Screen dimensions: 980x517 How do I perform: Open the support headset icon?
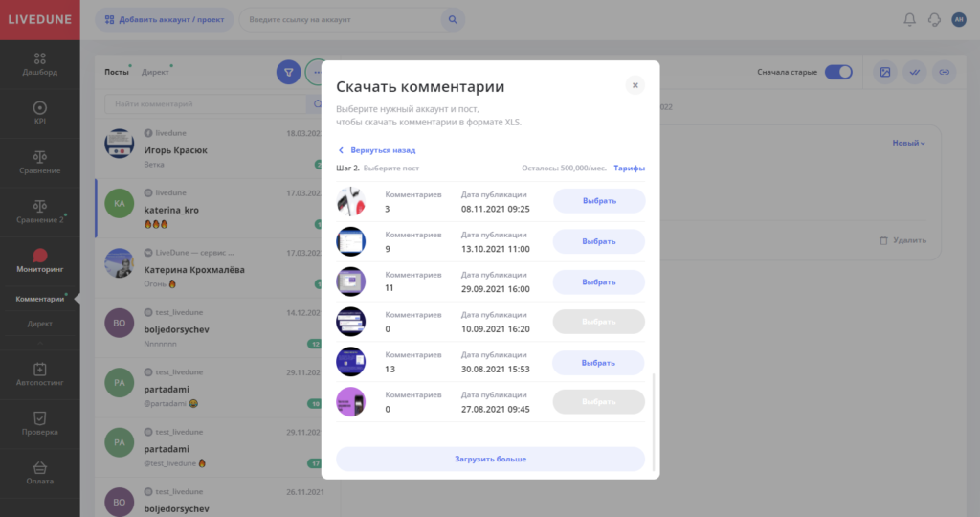[x=934, y=19]
